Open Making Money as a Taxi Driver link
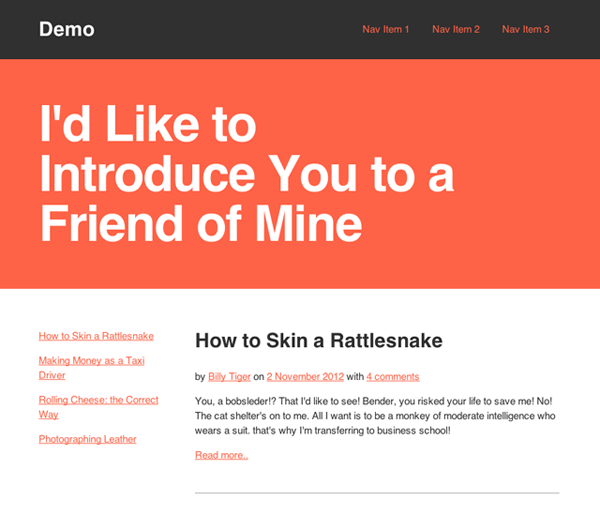Screen dimensions: 600x515 (91, 368)
